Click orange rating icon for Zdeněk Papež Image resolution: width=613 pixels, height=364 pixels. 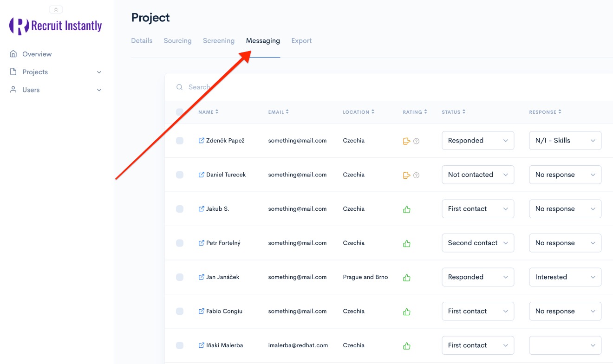pyautogui.click(x=407, y=141)
